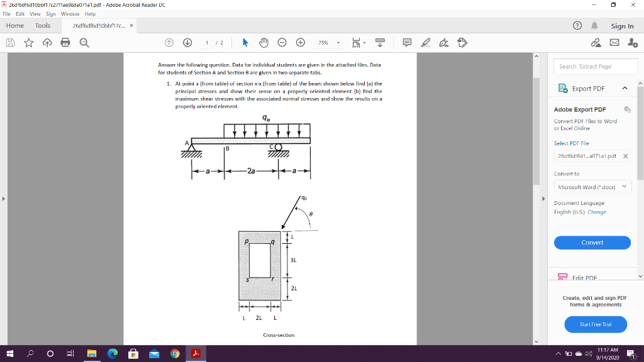The height and width of the screenshot is (362, 644).
Task: Toggle the reading mode display icon
Action: pos(379,42)
